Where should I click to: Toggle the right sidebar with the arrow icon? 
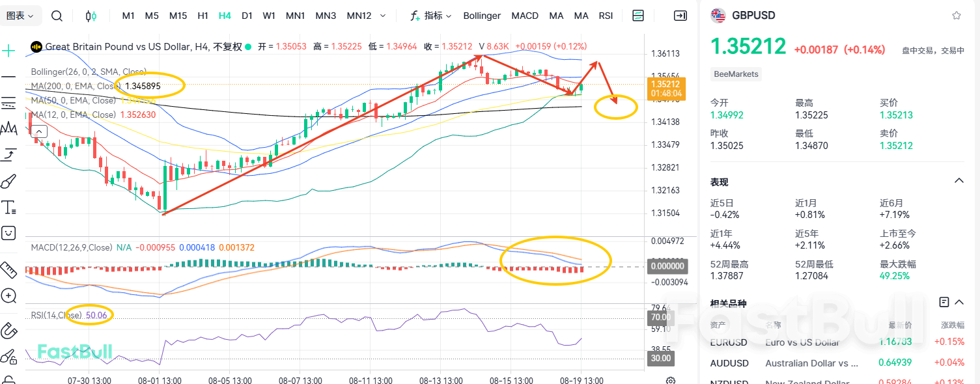(x=680, y=16)
